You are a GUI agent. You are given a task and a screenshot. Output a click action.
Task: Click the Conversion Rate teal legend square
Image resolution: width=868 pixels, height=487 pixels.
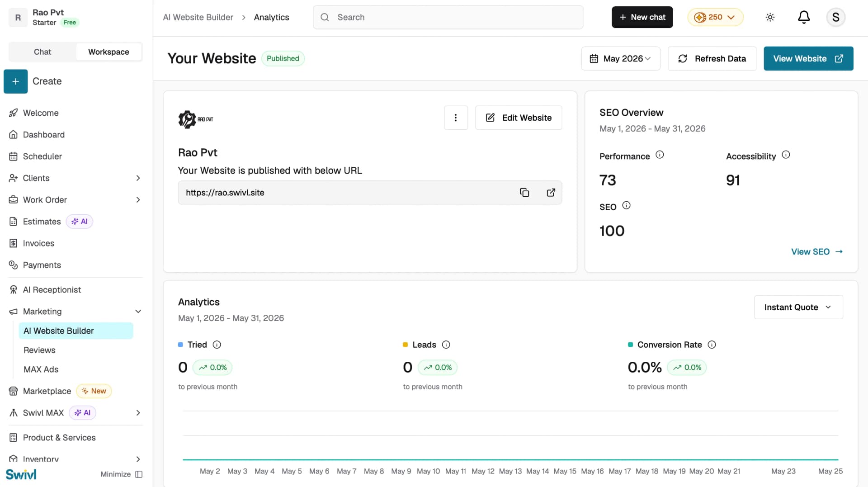pyautogui.click(x=630, y=345)
